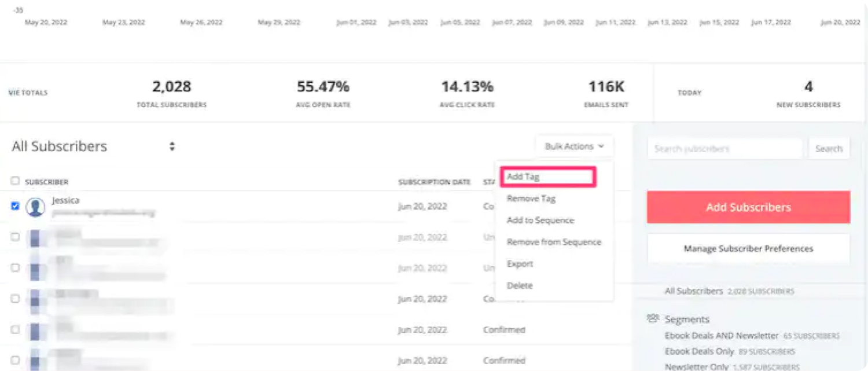Select Delete from the bulk menu

coord(519,285)
